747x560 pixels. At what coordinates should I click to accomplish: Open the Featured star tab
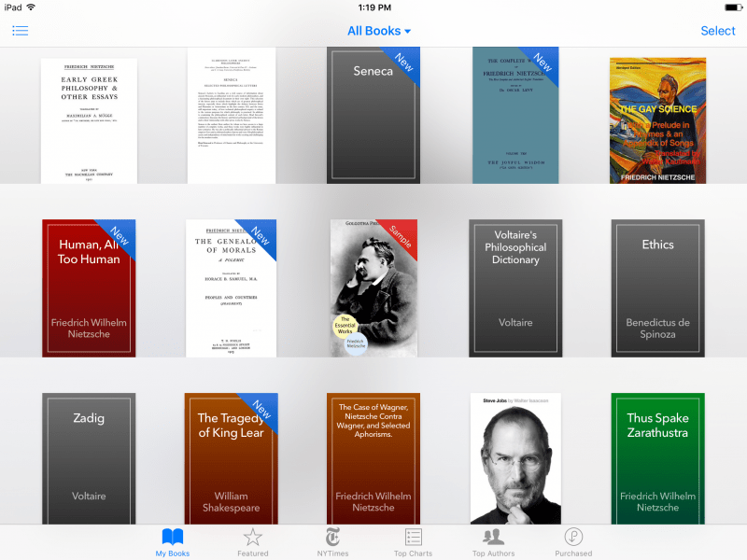tap(252, 542)
